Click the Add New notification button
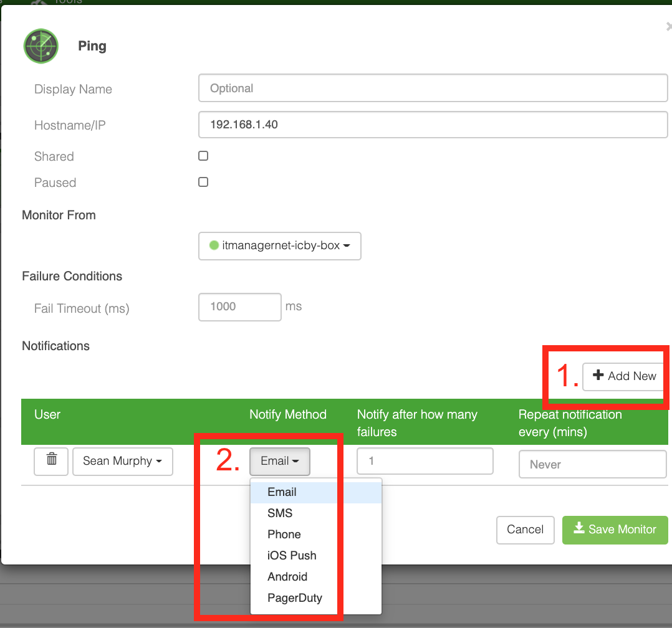The height and width of the screenshot is (628, 672). (x=623, y=376)
